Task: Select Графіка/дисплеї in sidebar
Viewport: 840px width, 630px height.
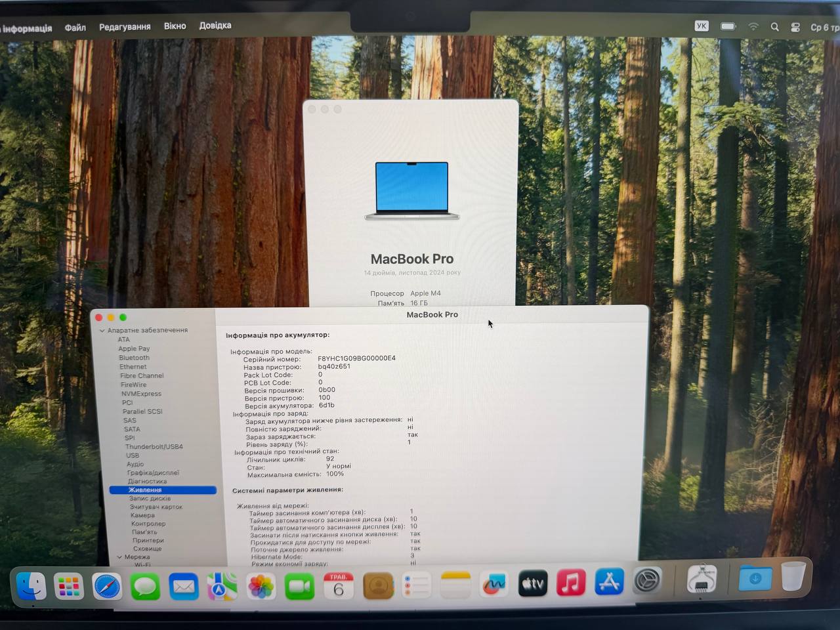Action: pyautogui.click(x=153, y=472)
